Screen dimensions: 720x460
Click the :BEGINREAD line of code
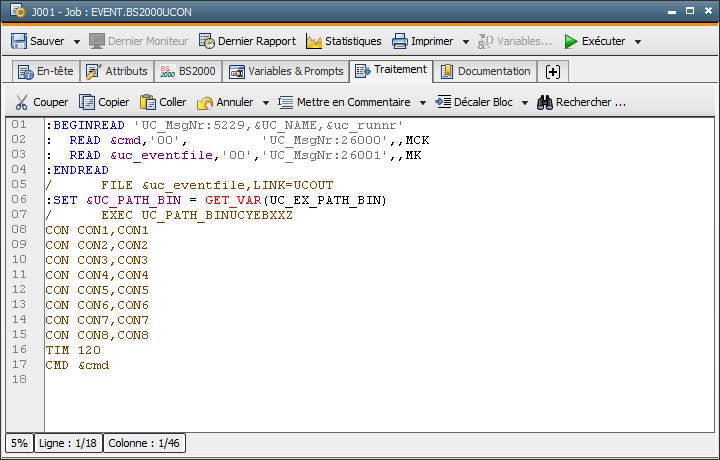click(x=225, y=125)
